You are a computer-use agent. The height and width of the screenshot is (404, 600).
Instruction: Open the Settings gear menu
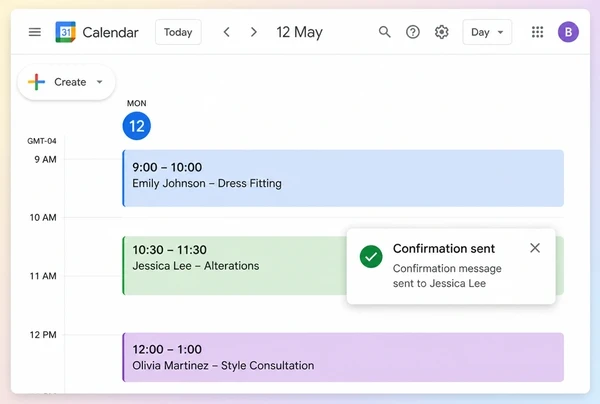pyautogui.click(x=441, y=32)
